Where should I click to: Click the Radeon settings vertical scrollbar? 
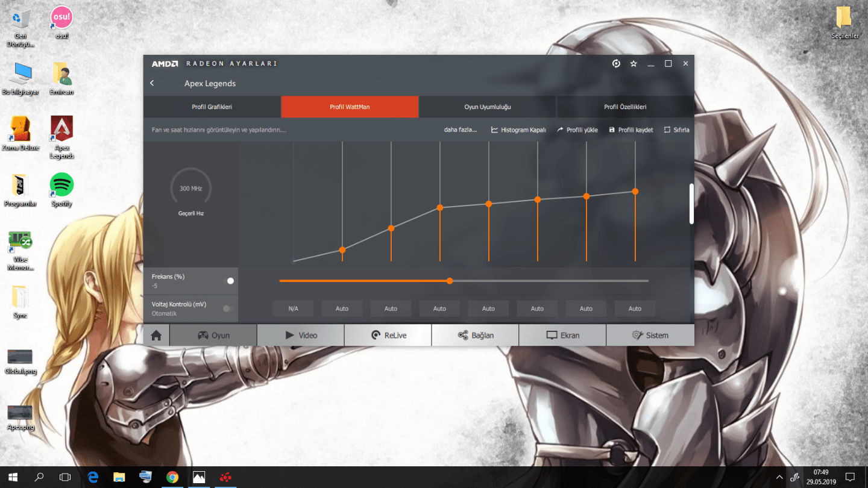click(x=691, y=204)
